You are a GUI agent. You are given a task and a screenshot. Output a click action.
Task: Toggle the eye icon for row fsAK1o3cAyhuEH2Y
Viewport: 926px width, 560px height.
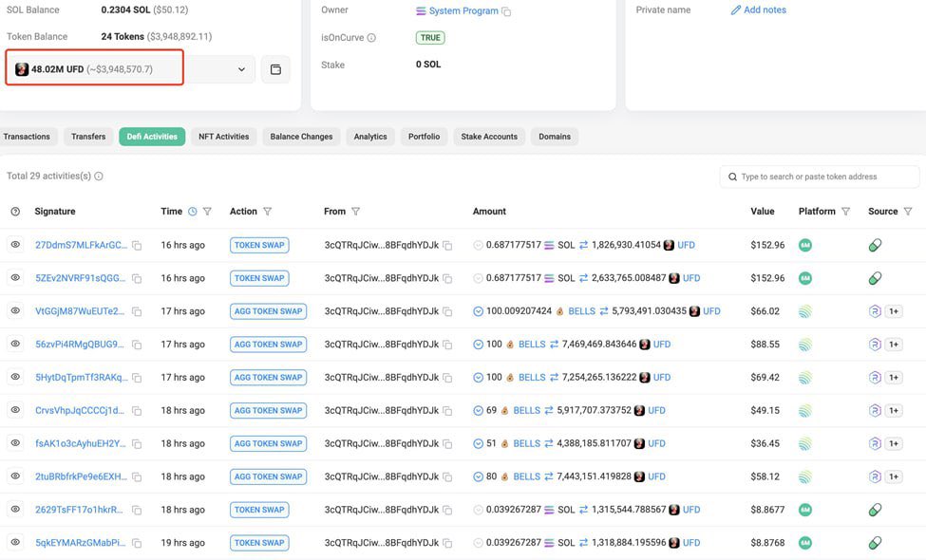click(x=15, y=442)
